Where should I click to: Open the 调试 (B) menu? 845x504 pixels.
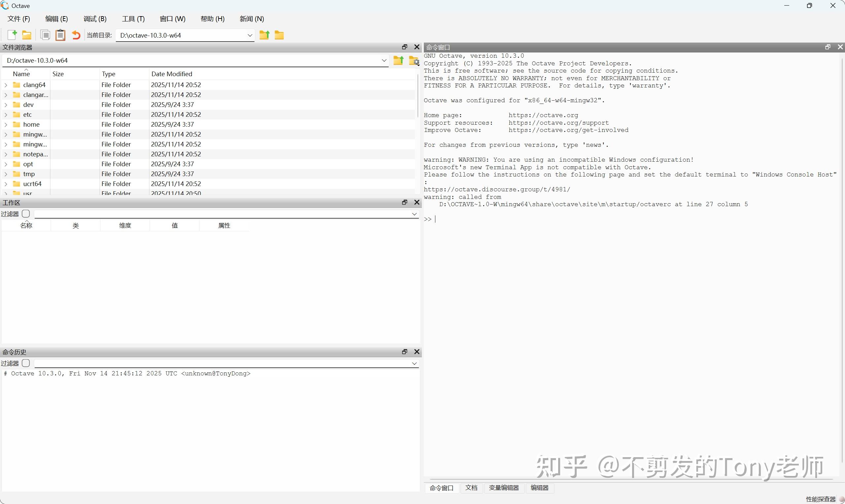click(95, 19)
